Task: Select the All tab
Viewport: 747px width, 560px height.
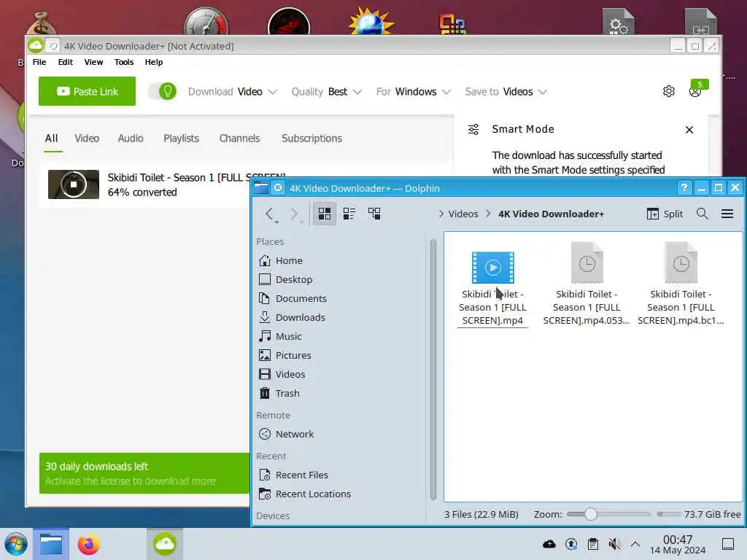Action: [52, 139]
